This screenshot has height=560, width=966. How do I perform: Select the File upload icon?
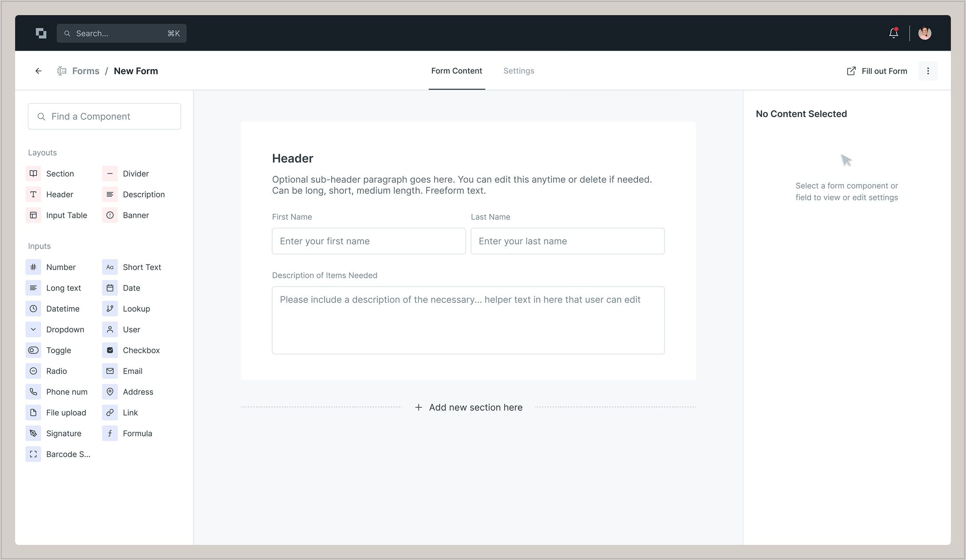(x=33, y=413)
